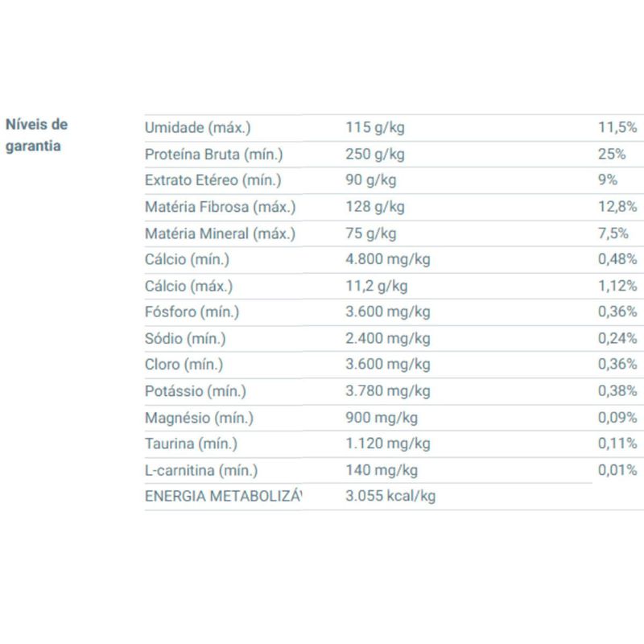Select the 'Matéria Fibrosa (máx.)' label
This screenshot has height=644, width=644.
(220, 207)
